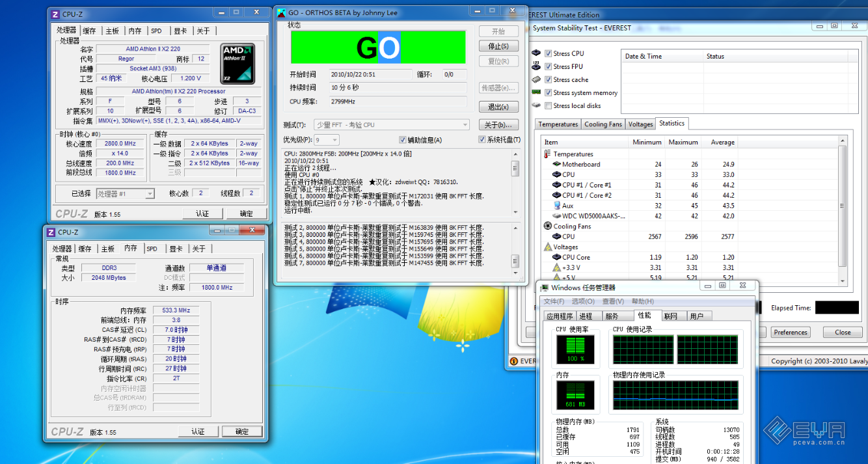Screen dimensions: 868x464
Task: Switch to the Voltages tab in EVEREST
Action: tap(641, 124)
